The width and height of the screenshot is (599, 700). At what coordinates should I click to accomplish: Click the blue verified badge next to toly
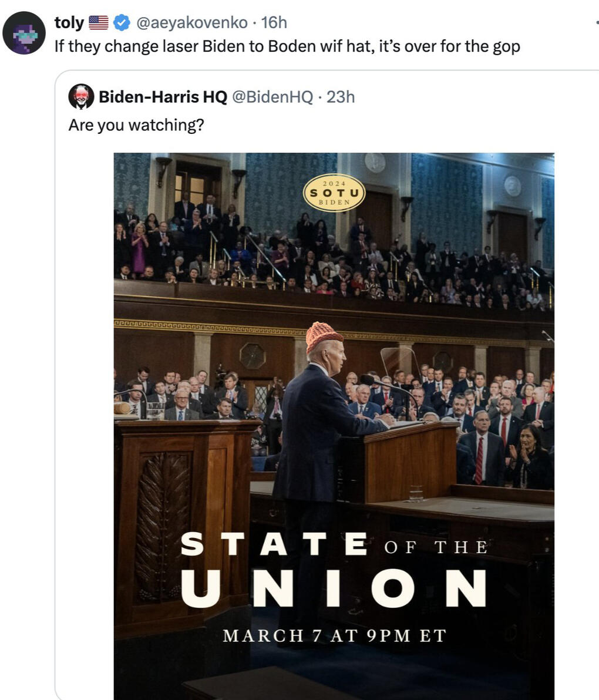(x=122, y=22)
